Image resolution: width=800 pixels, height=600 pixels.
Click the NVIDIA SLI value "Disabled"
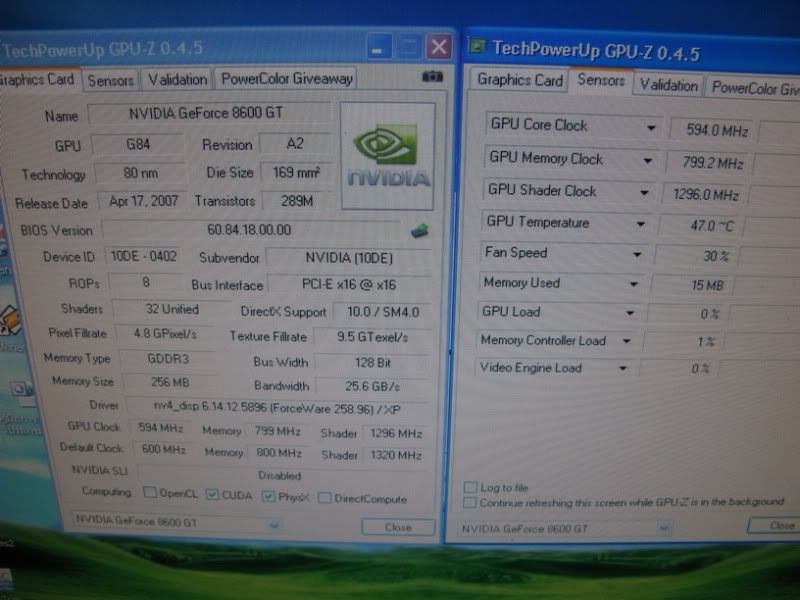tap(280, 475)
